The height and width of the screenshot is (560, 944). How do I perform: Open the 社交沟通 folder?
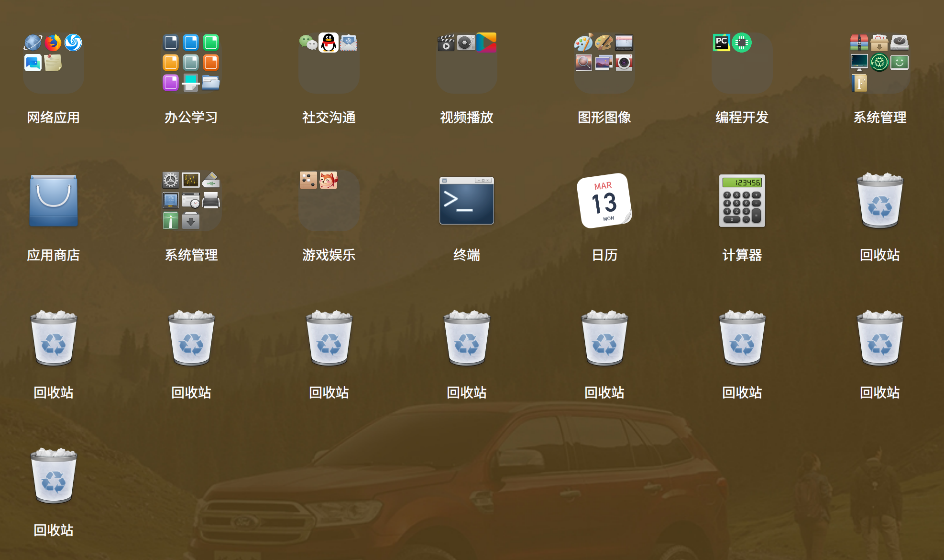[329, 63]
